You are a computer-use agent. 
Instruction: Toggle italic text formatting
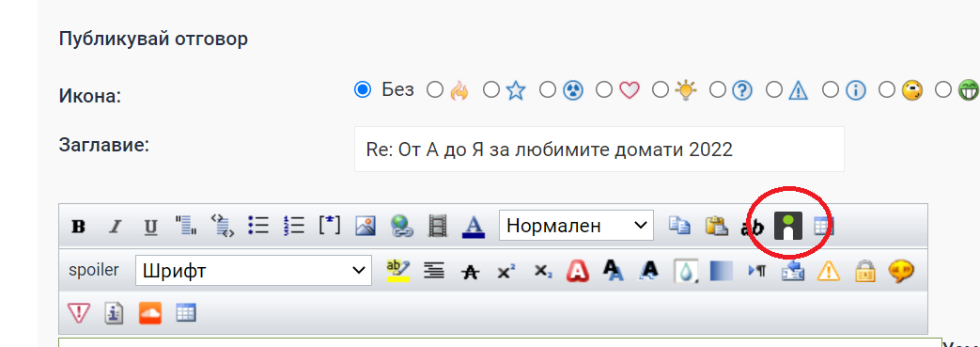pos(115,226)
